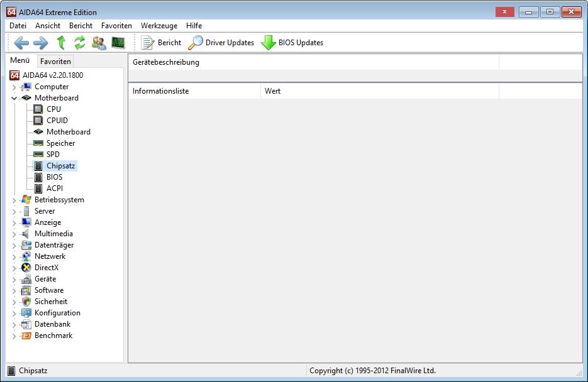Select Datenbank in the tree
The height and width of the screenshot is (382, 588).
pos(52,324)
